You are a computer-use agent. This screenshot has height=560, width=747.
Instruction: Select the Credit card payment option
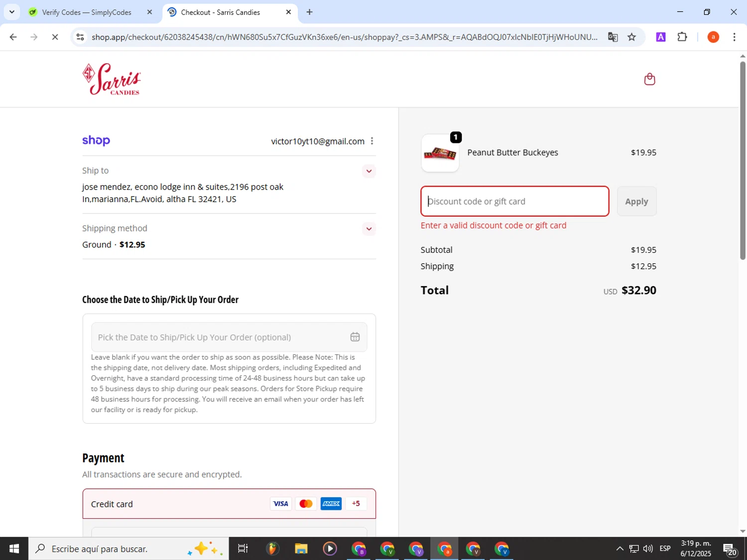point(229,504)
